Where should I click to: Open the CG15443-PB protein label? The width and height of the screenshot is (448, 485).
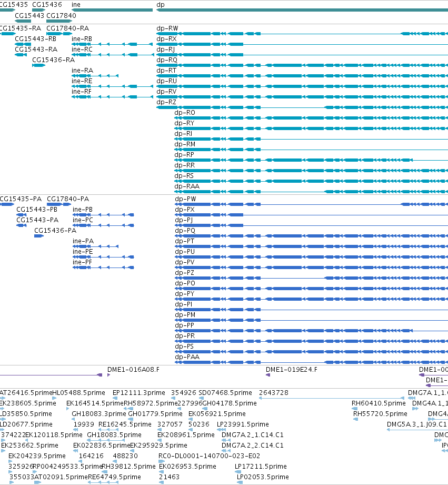[x=37, y=209]
